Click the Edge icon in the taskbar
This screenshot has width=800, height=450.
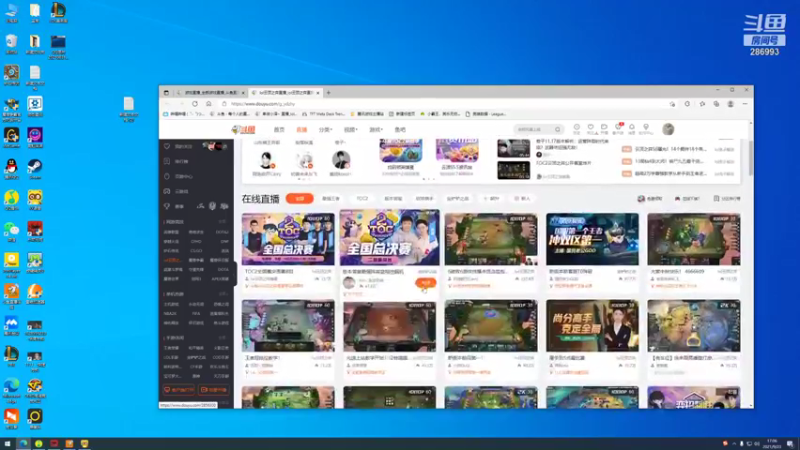23,444
